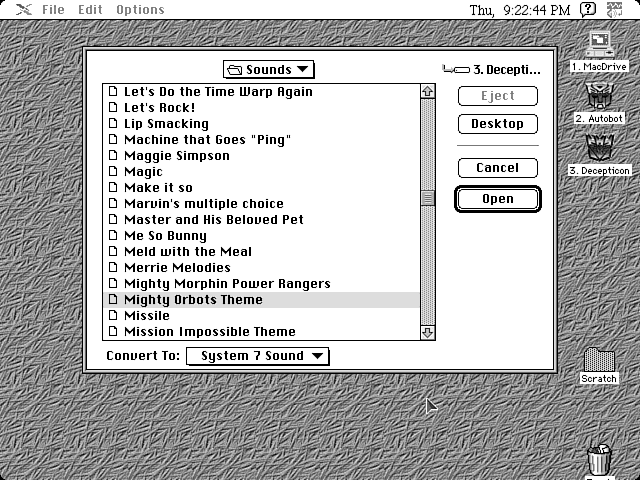Select the Missile sound file
The height and width of the screenshot is (480, 640).
click(261, 316)
